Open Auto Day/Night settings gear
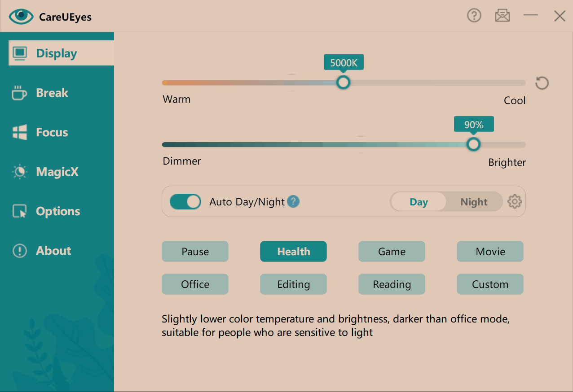This screenshot has width=573, height=392. (x=515, y=202)
